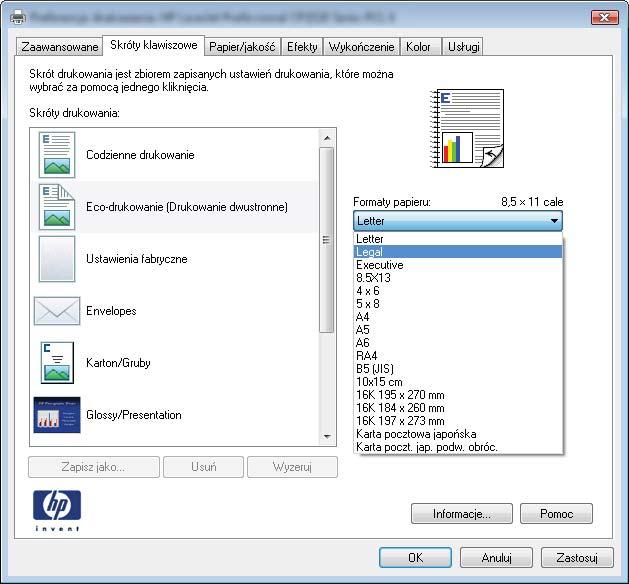Open Informacje... dialog
The image size is (629, 584).
462,514
